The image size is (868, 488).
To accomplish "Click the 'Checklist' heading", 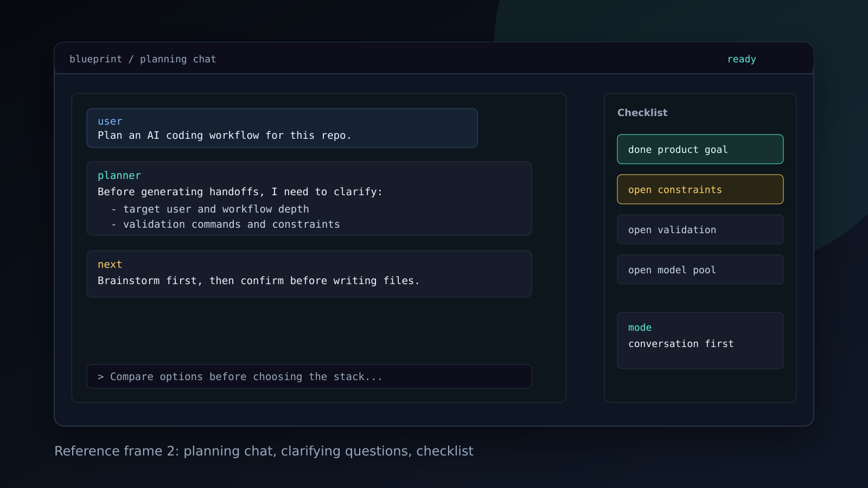I will (642, 113).
